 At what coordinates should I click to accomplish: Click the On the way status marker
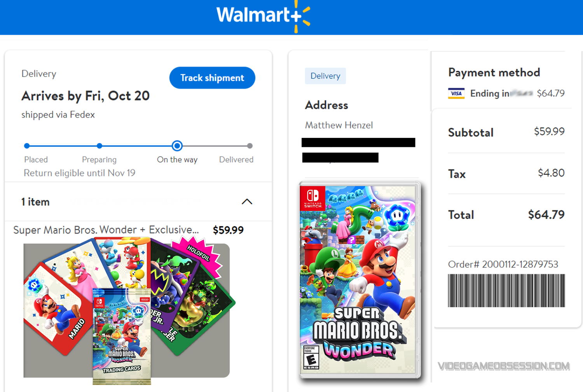pos(177,146)
